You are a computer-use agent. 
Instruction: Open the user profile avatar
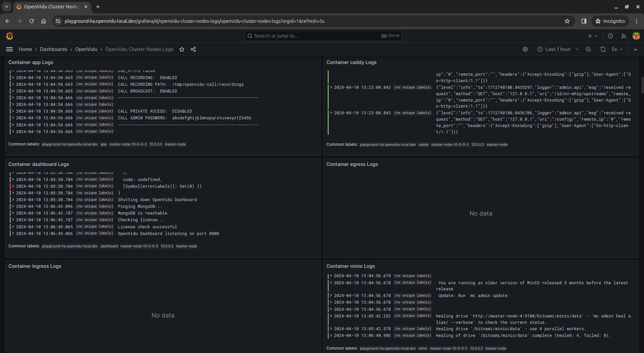[x=636, y=36]
